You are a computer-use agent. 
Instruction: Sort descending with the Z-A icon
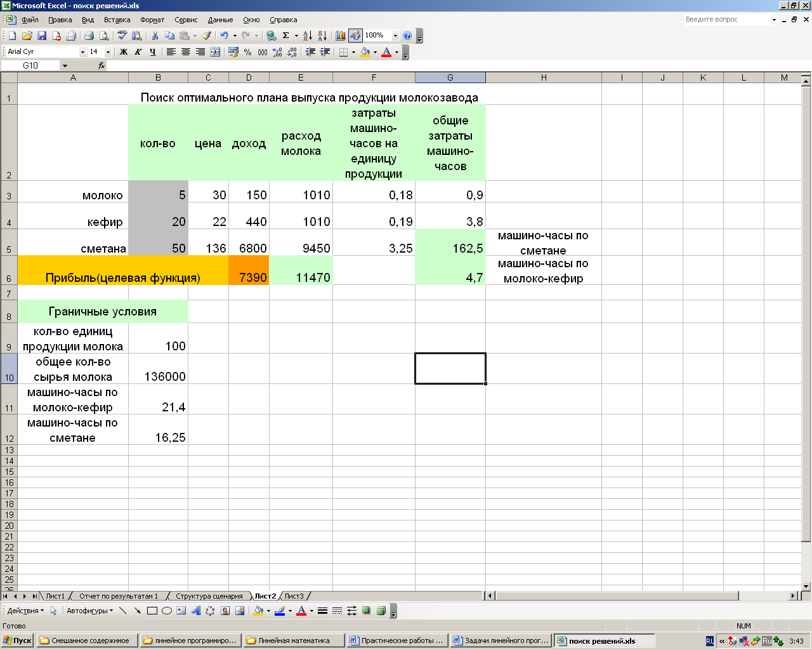pos(322,36)
